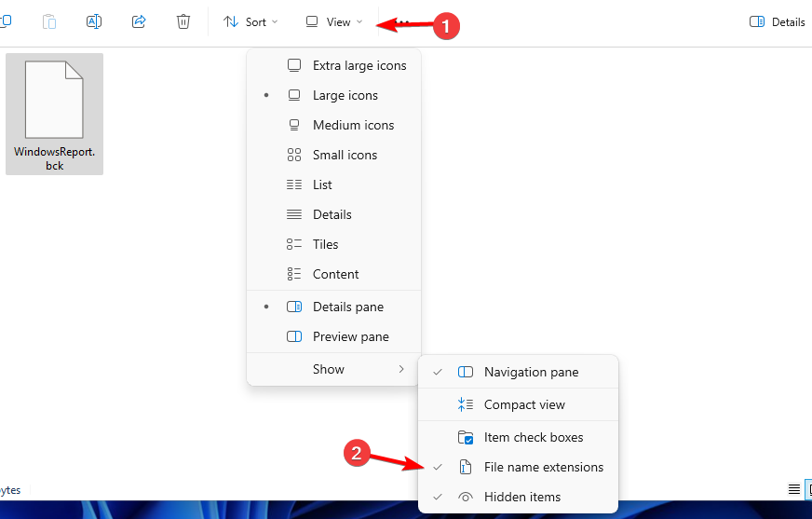Switch to List view layout
812x519 pixels.
click(x=322, y=184)
